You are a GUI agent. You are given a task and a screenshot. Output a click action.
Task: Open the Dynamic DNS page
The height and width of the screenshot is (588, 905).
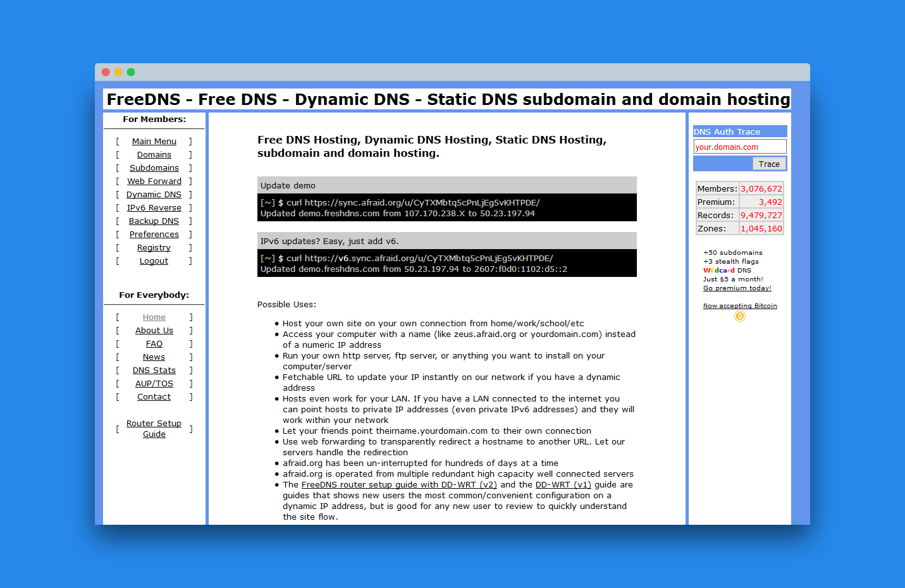click(x=154, y=195)
